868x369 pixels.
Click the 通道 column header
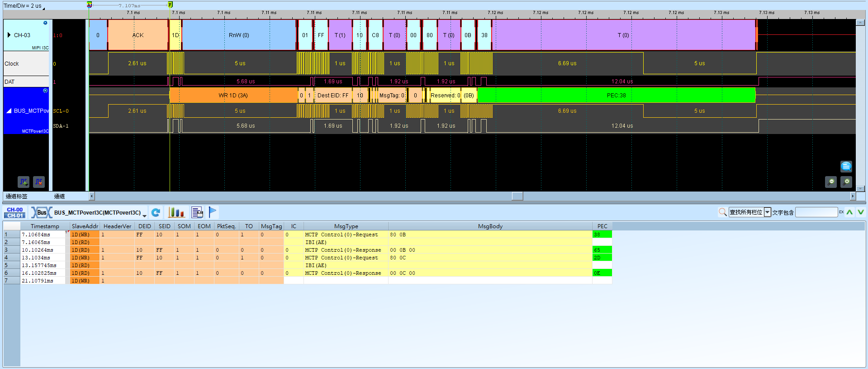pos(59,196)
